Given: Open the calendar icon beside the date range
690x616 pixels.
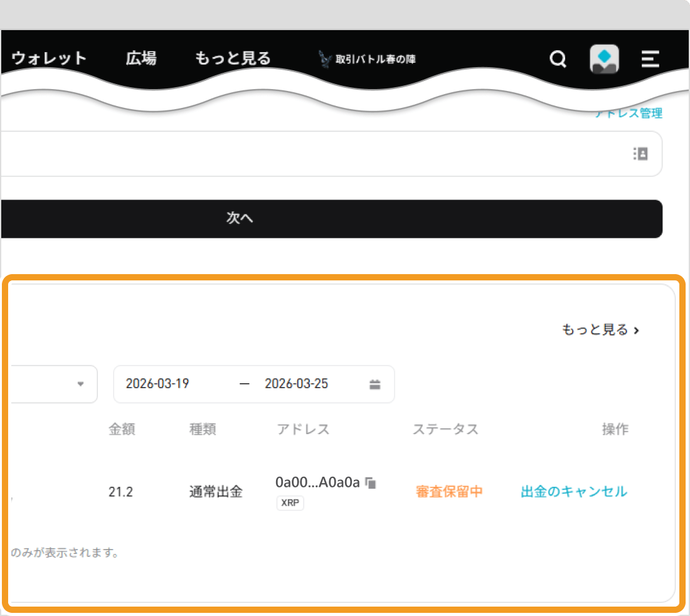Looking at the screenshot, I should 375,384.
